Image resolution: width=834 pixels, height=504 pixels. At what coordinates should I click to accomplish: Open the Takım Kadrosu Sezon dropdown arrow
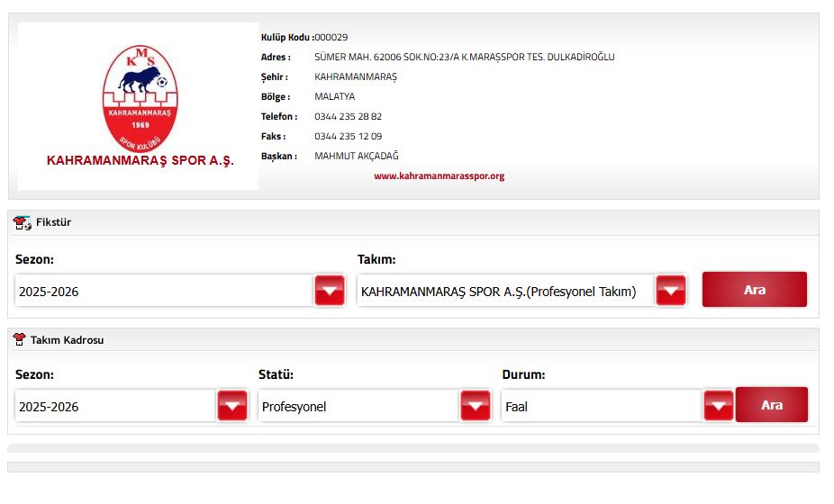click(x=232, y=406)
